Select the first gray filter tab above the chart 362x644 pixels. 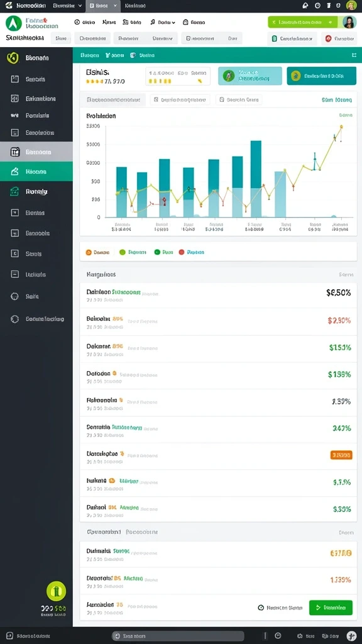tap(113, 99)
